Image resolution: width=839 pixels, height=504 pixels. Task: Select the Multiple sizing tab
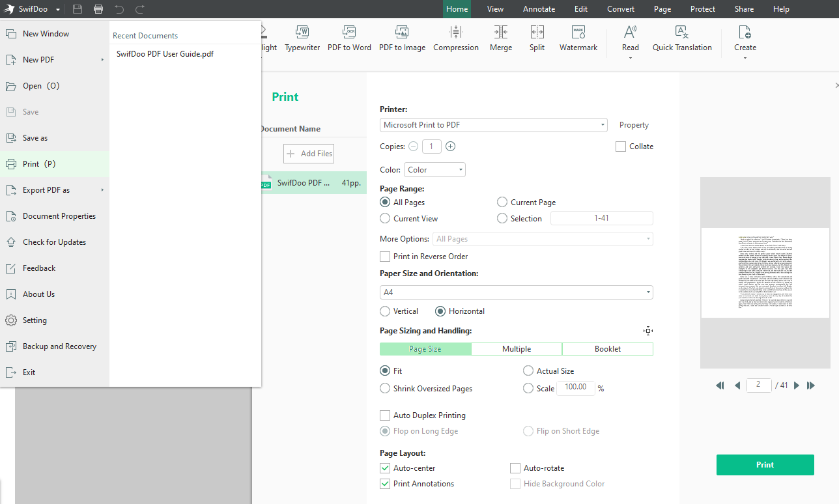tap(517, 349)
